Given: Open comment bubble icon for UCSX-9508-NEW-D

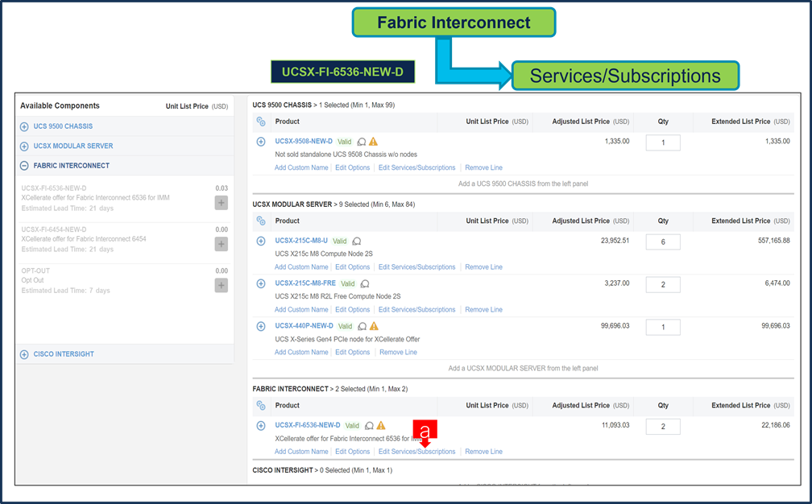Looking at the screenshot, I should (x=362, y=142).
